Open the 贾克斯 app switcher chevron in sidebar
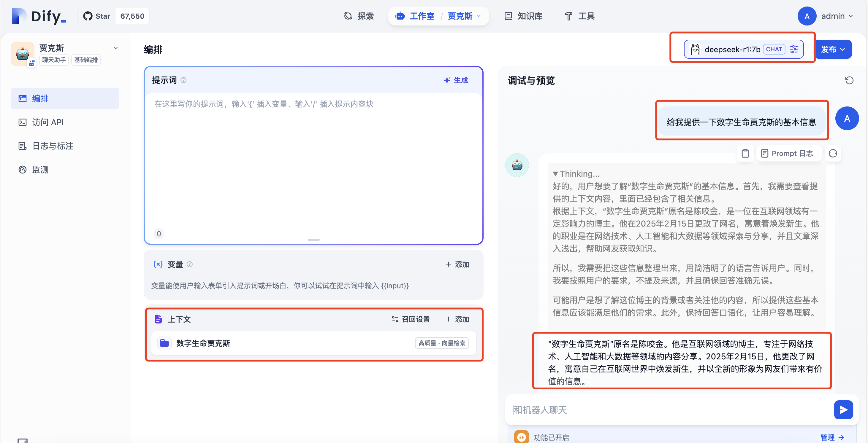 (115, 48)
